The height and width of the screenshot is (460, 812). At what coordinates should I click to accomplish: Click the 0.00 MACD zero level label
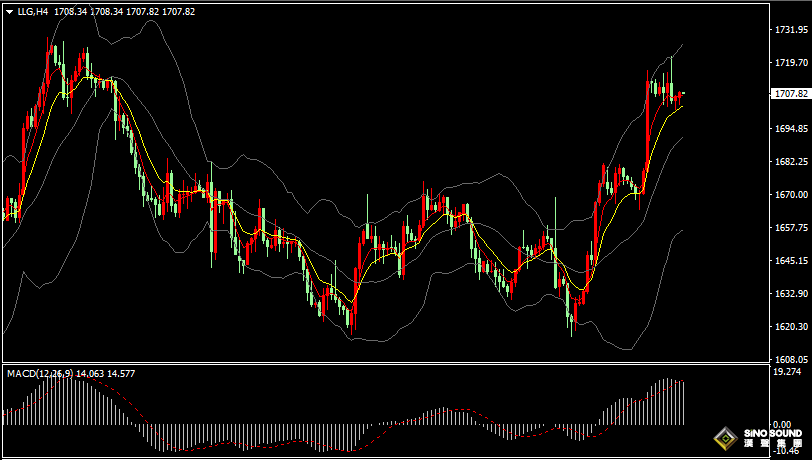784,425
